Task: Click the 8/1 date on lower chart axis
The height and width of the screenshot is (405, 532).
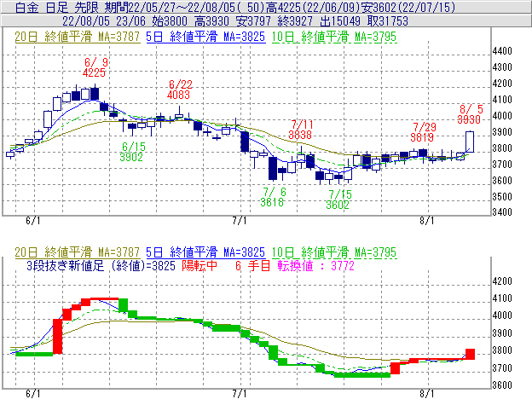Action: tap(427, 395)
